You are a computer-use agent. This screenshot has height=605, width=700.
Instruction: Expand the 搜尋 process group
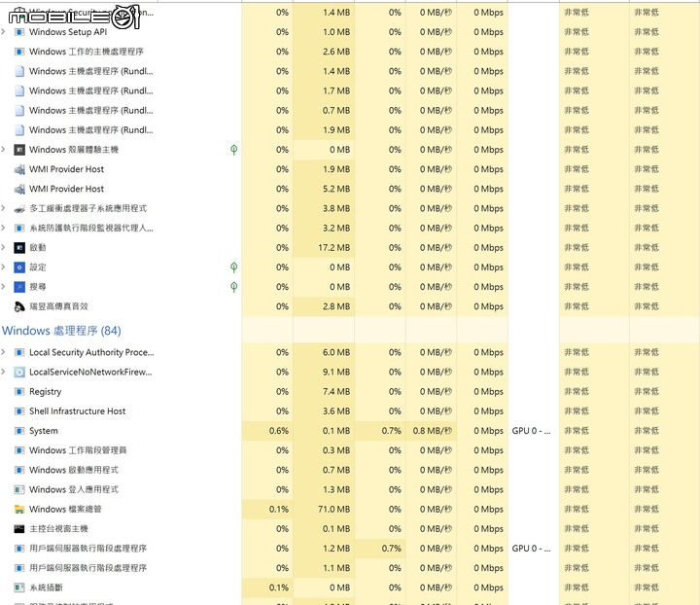(x=4, y=287)
